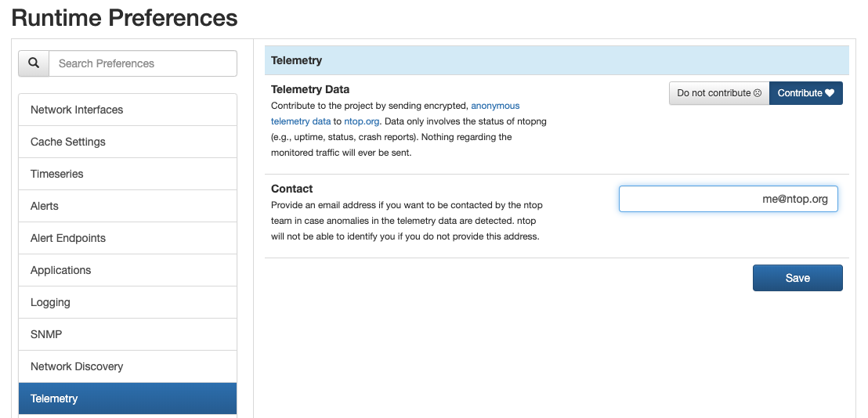Click the Telemetry section header bar
Image resolution: width=868 pixels, height=418 pixels.
coord(556,60)
